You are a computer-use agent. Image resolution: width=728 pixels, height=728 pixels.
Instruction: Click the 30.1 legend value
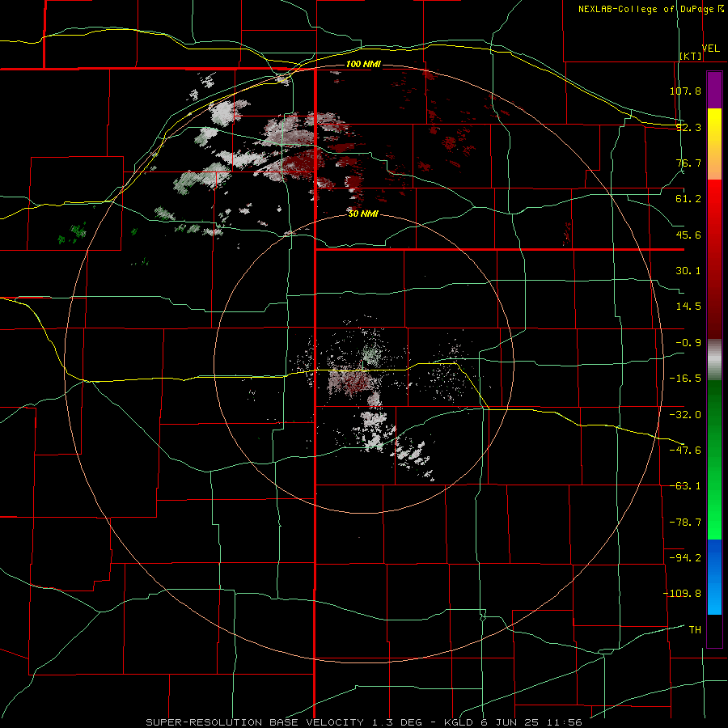pos(688,271)
